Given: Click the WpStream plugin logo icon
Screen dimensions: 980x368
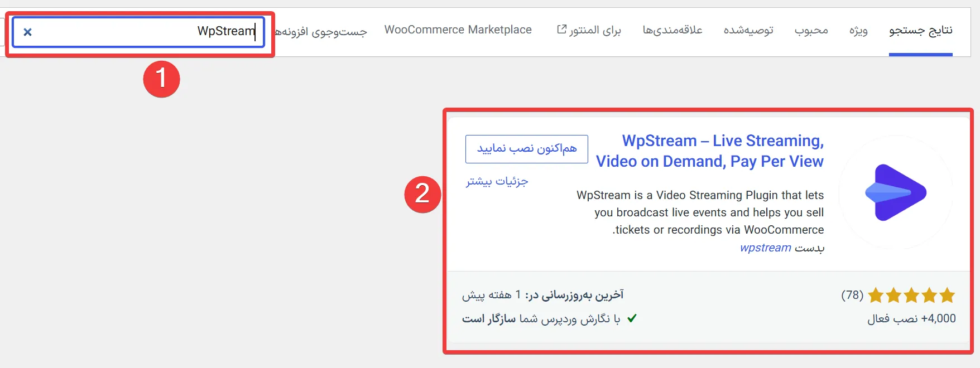Looking at the screenshot, I should pos(896,192).
